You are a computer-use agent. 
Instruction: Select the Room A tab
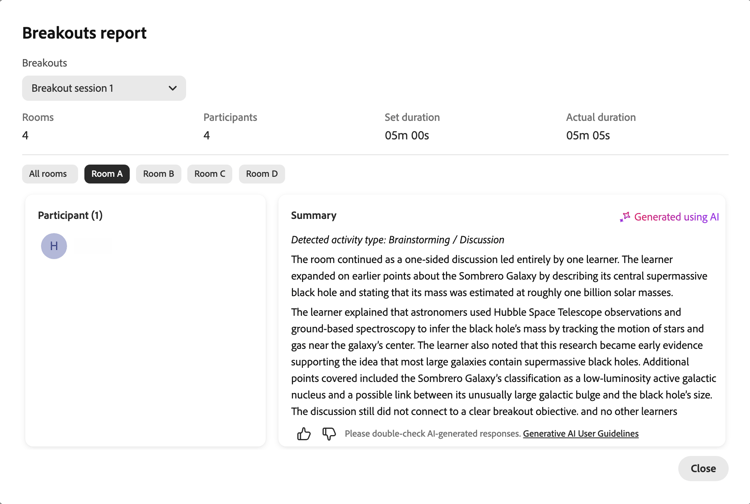click(107, 174)
